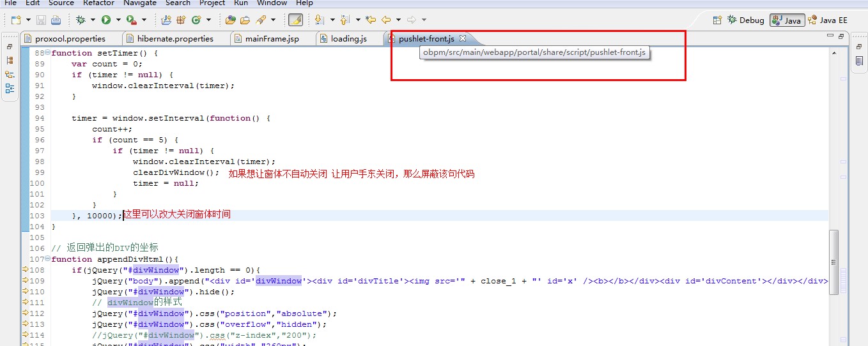
Task: Click the Next Annotation icon
Action: 320,20
